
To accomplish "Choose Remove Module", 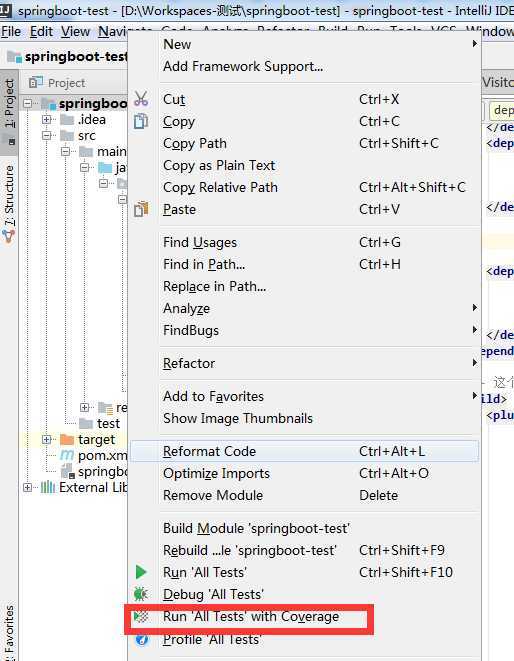I will [x=304, y=495].
